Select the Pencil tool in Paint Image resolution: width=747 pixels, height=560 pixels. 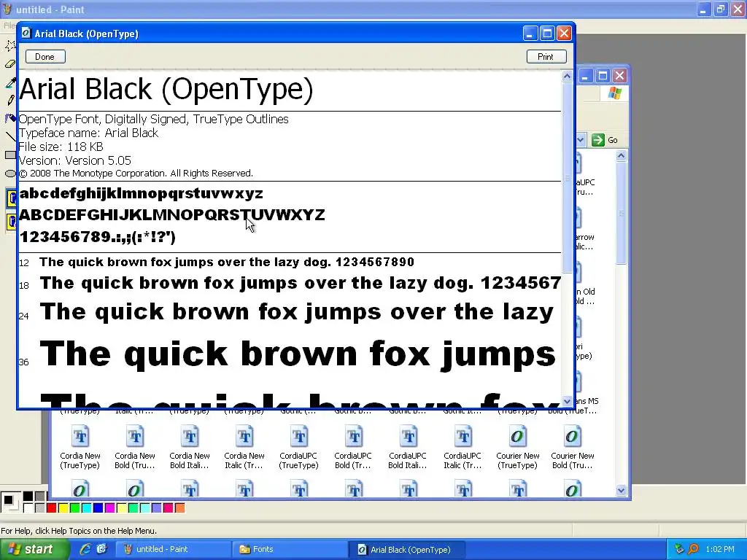9,100
